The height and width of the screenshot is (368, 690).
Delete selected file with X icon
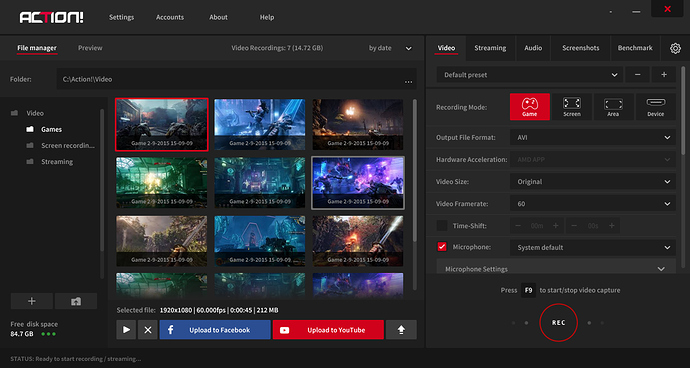(148, 330)
